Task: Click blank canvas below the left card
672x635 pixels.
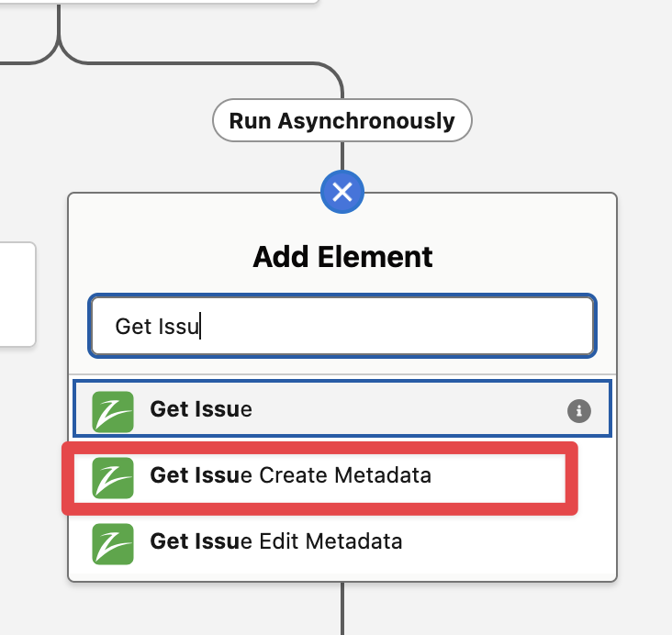Action: pos(28,459)
